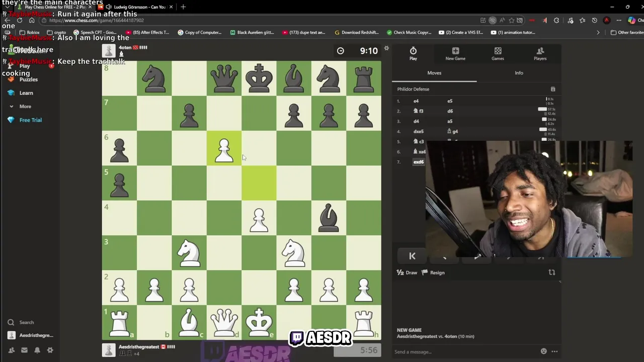
Task: Click the black bishop on g4
Action: 329,218
